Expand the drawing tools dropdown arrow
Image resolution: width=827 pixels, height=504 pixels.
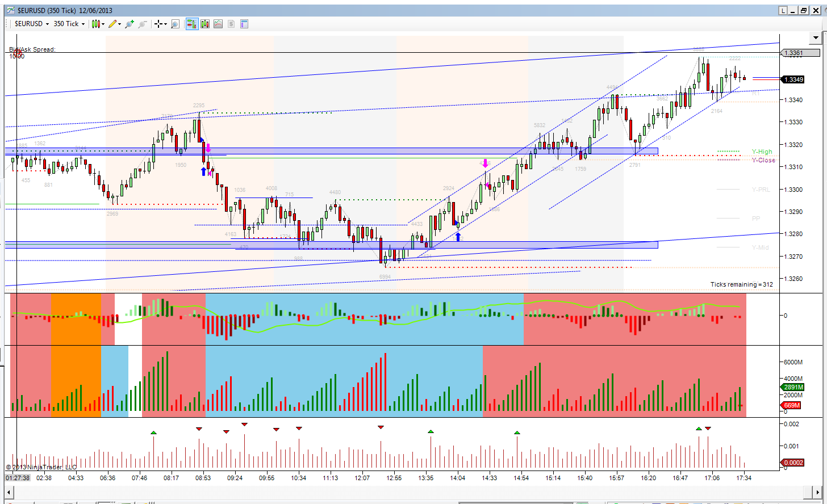pyautogui.click(x=120, y=24)
